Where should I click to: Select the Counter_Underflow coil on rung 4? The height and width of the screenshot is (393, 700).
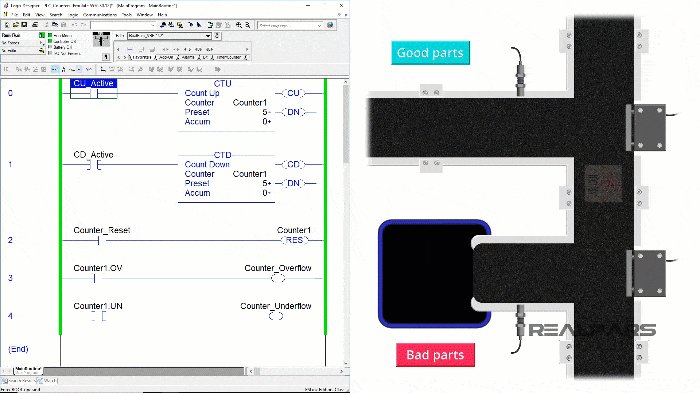276,316
